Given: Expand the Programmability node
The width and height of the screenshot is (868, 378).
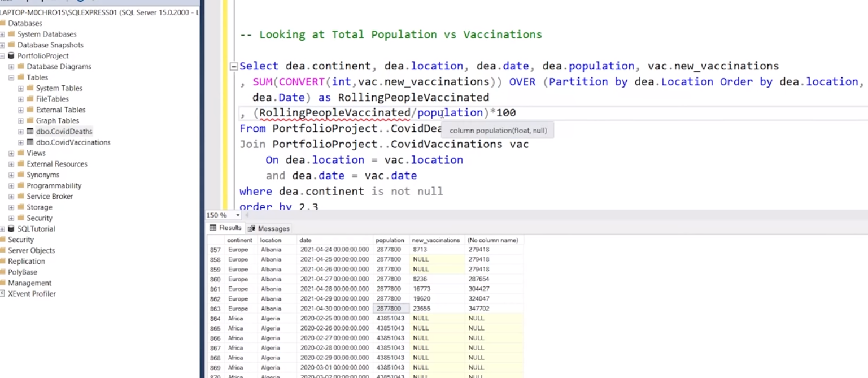Looking at the screenshot, I should point(12,185).
